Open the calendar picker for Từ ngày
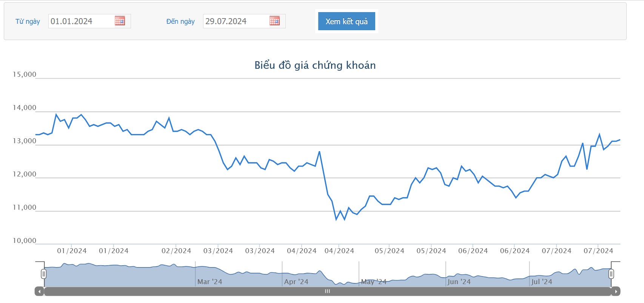 tap(120, 21)
